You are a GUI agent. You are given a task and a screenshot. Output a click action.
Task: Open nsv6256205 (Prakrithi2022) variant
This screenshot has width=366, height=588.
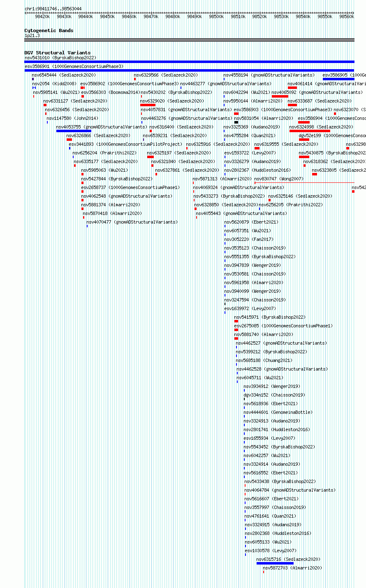pos(291,205)
